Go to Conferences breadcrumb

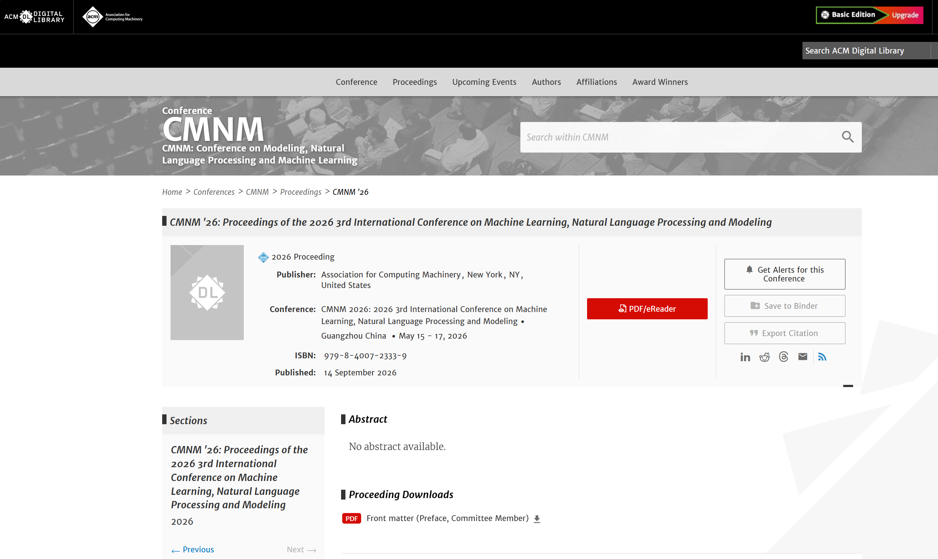coord(214,192)
